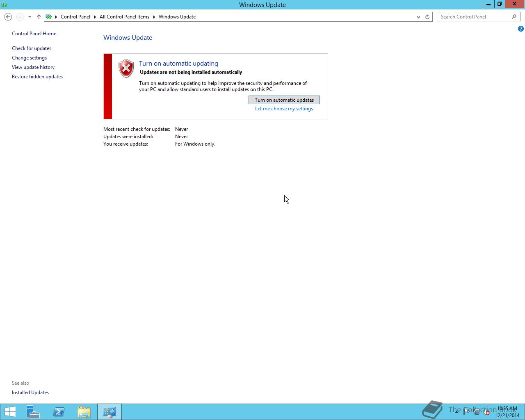Open the recent locations dropdown arrow
The image size is (525, 420).
[30, 17]
